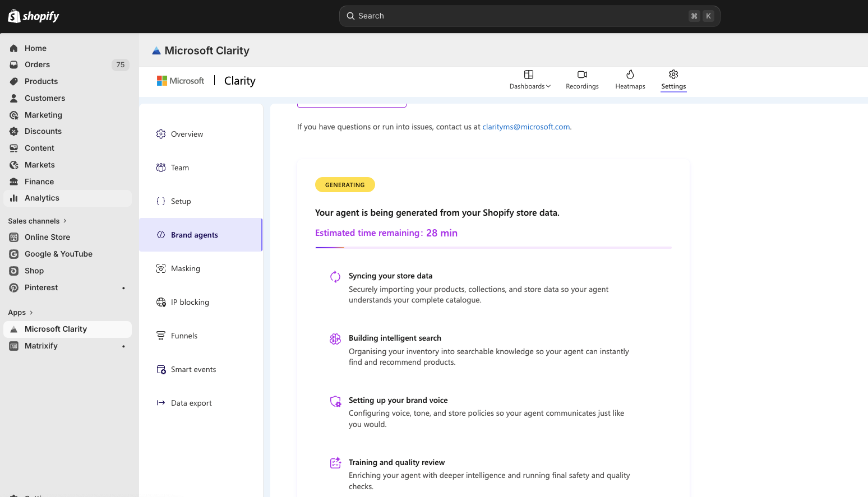
Task: Click the Online Store icon
Action: (x=14, y=237)
